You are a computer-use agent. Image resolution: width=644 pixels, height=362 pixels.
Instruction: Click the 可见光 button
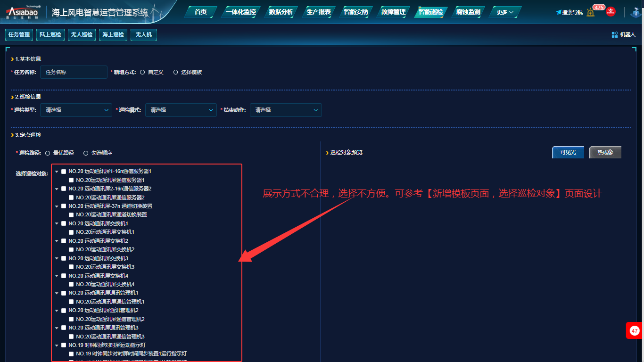[x=568, y=152]
